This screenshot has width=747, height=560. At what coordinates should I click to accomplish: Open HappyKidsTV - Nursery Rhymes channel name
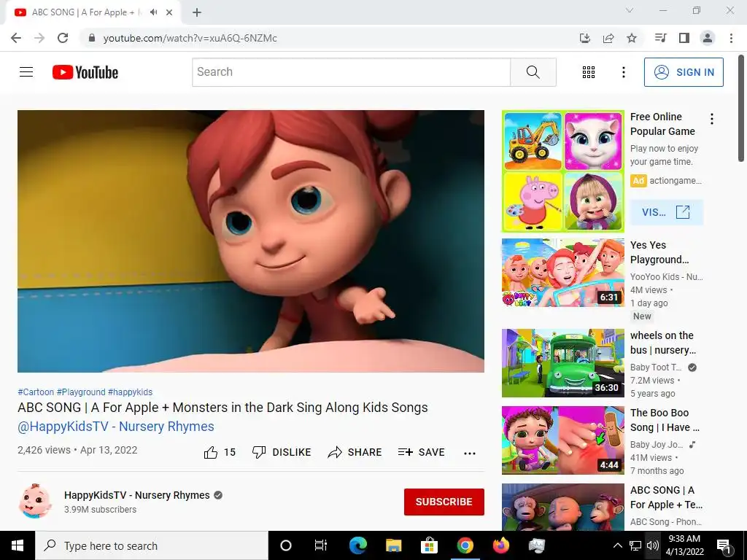(136, 495)
